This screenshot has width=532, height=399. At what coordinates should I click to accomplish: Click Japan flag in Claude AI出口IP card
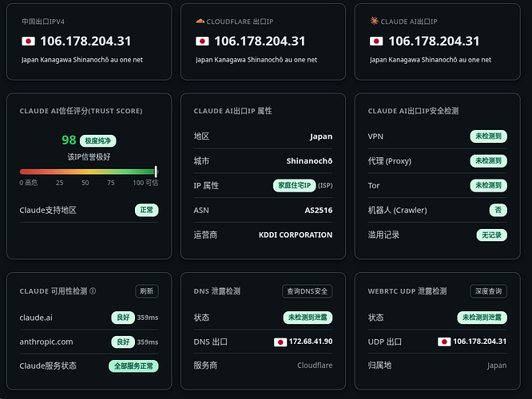pos(376,41)
